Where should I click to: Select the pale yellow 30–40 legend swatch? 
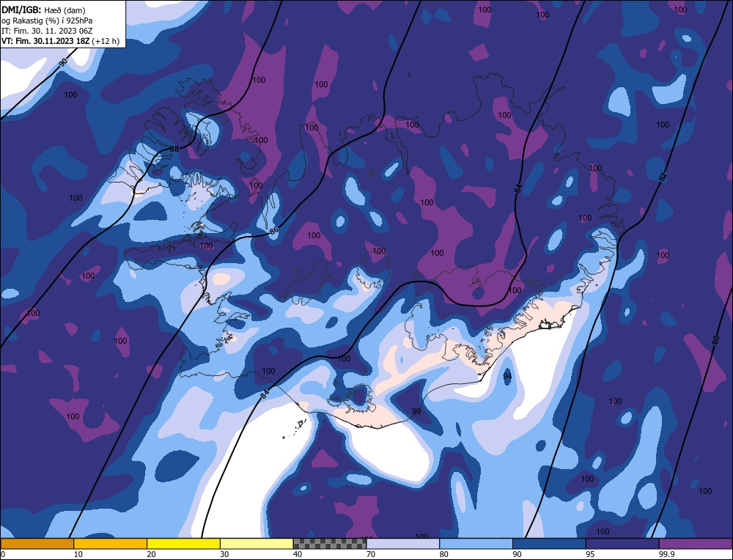tap(257, 544)
